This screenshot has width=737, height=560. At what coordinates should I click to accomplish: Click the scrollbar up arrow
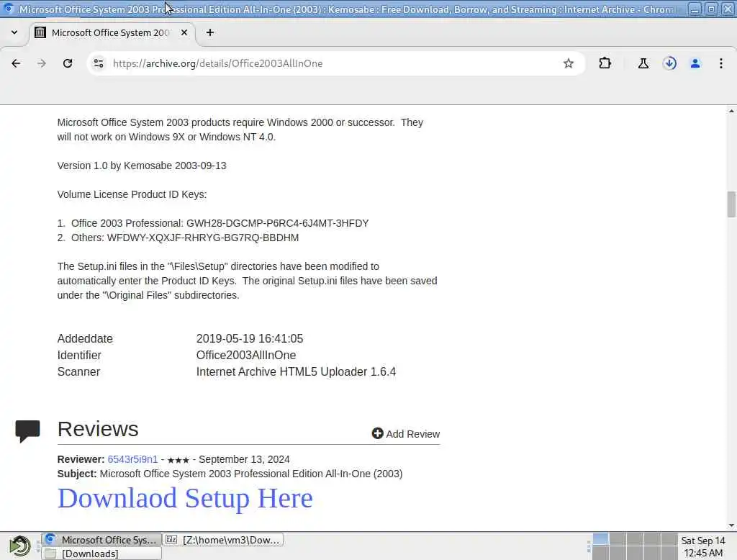point(731,111)
